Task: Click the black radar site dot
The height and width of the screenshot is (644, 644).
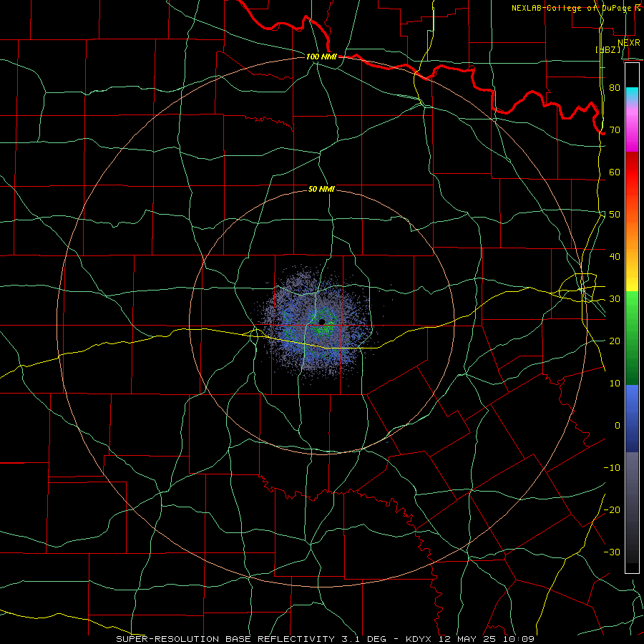Action: pyautogui.click(x=321, y=321)
